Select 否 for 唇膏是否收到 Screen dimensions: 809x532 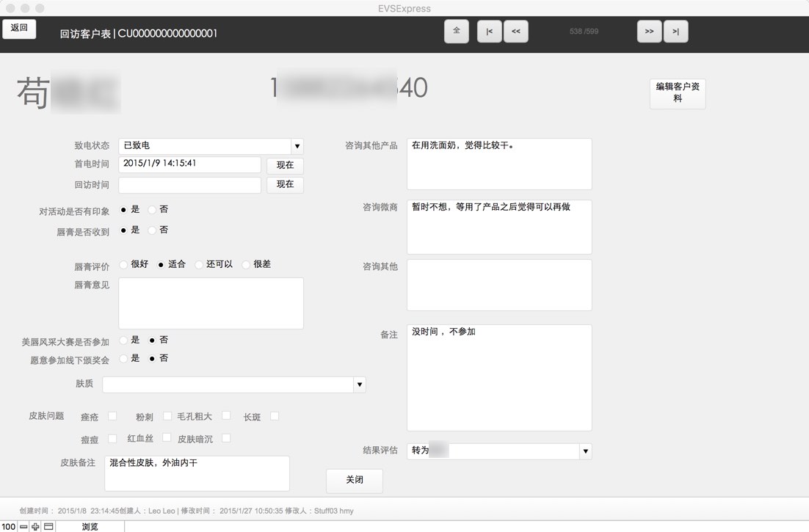point(152,230)
